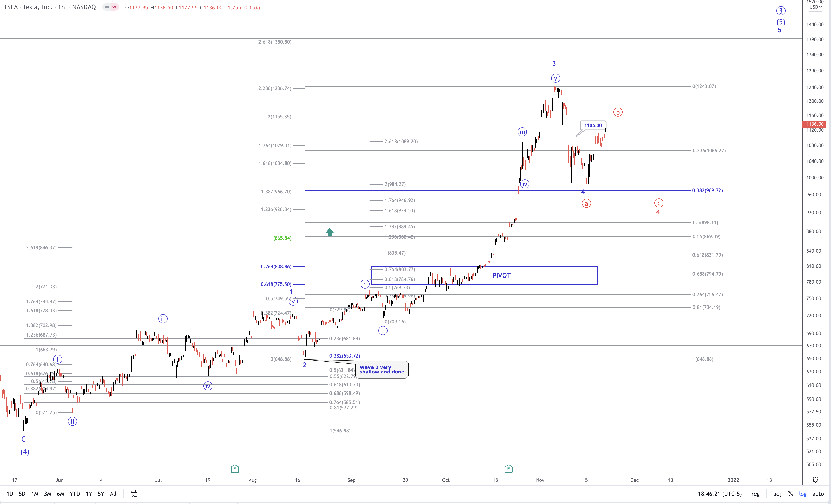Viewport: 831px width, 504px height.
Task: Set range to 6M
Action: pos(60,494)
